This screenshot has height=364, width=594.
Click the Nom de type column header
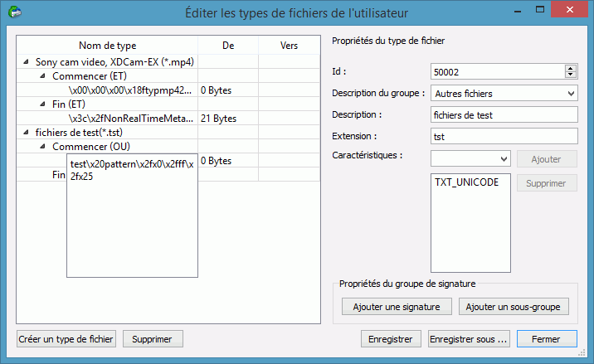click(108, 45)
